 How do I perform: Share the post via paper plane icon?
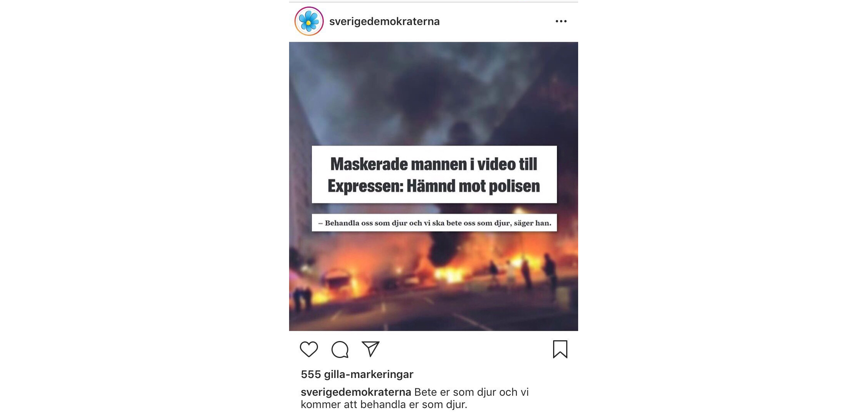pyautogui.click(x=370, y=349)
